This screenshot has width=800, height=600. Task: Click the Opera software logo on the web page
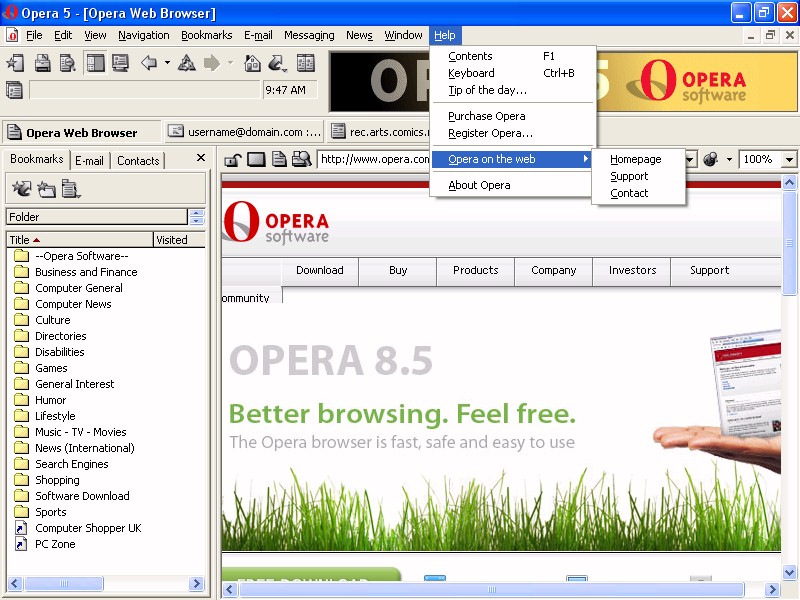coord(276,222)
